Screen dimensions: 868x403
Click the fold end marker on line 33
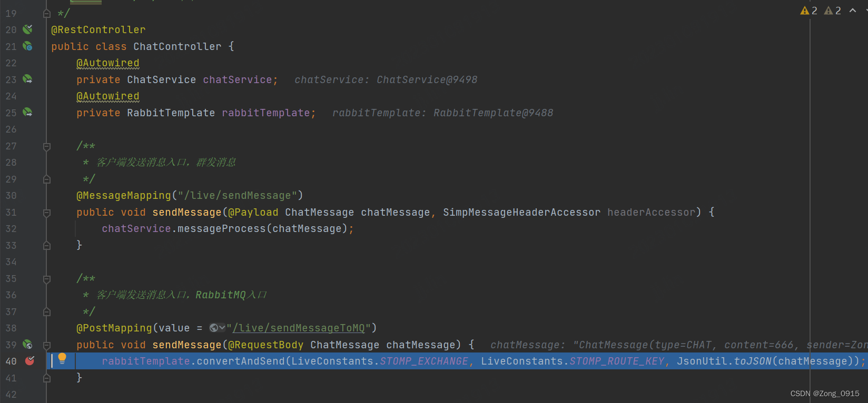46,245
